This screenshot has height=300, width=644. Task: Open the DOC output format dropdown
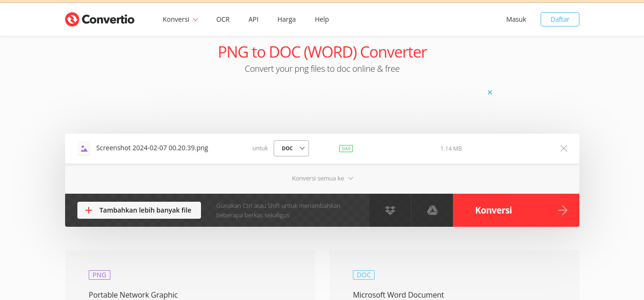(x=291, y=148)
